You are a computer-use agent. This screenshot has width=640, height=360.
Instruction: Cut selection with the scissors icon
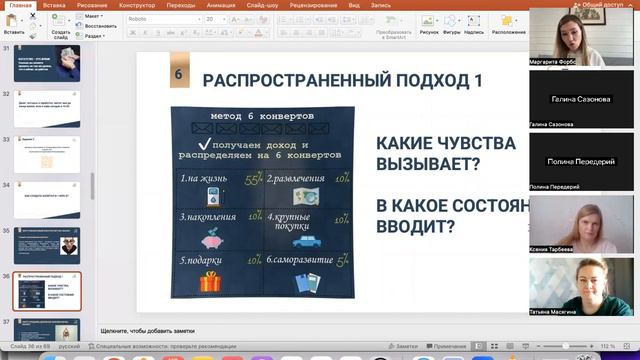33,16
